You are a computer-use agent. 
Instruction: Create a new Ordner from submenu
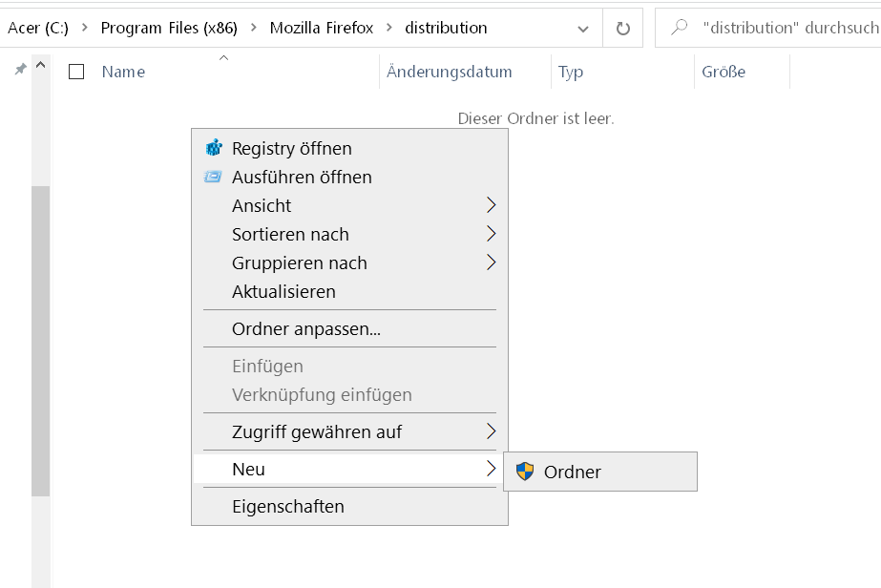(x=572, y=472)
